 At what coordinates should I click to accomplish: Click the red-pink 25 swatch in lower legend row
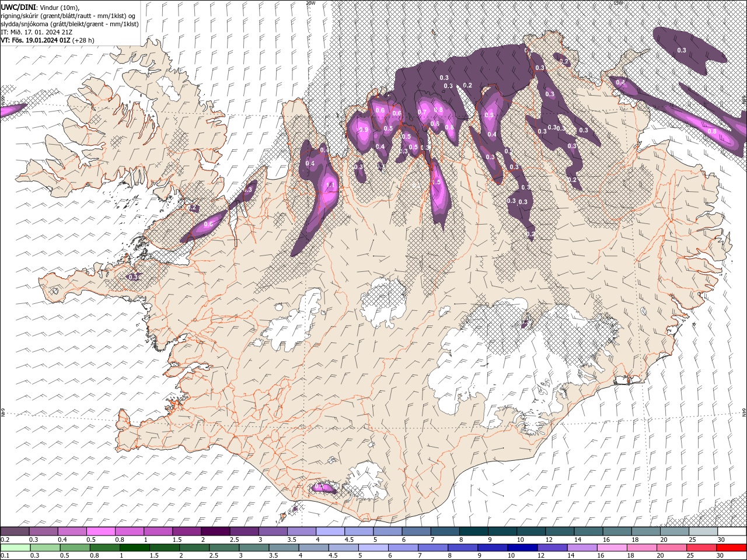(703, 548)
